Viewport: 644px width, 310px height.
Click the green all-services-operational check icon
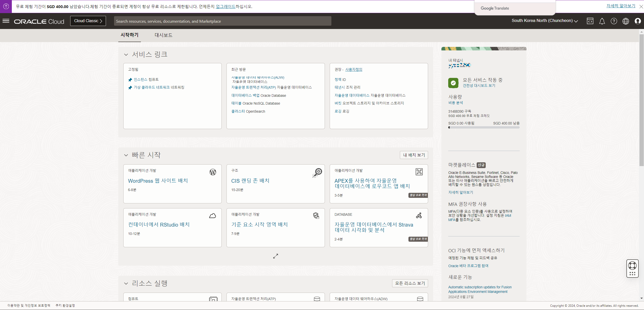(x=453, y=83)
